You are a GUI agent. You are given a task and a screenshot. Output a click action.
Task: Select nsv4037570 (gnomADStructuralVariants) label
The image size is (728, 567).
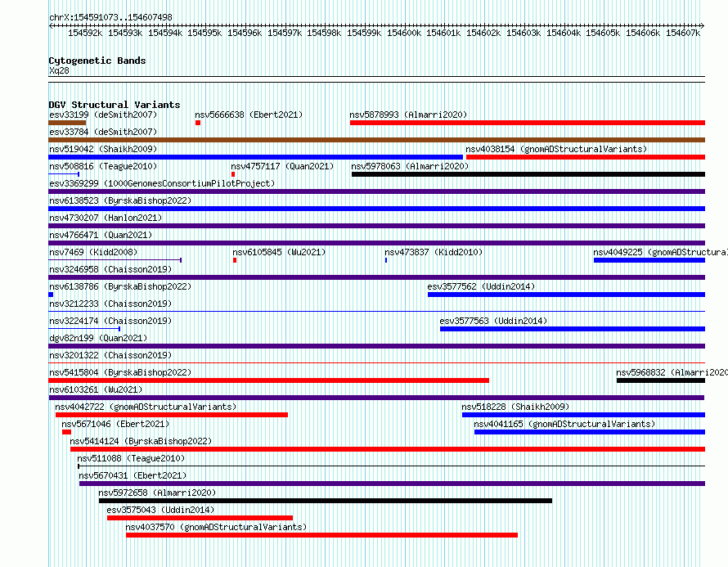[217, 527]
